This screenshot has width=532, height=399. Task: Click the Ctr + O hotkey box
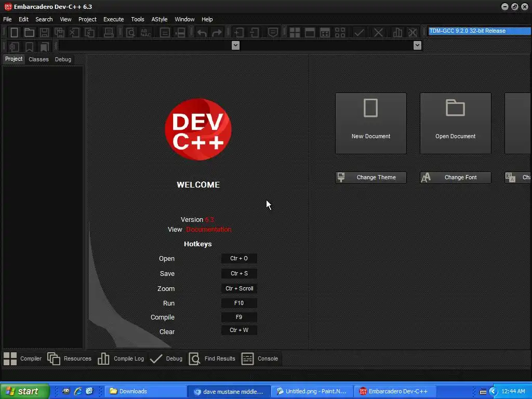[239, 259]
